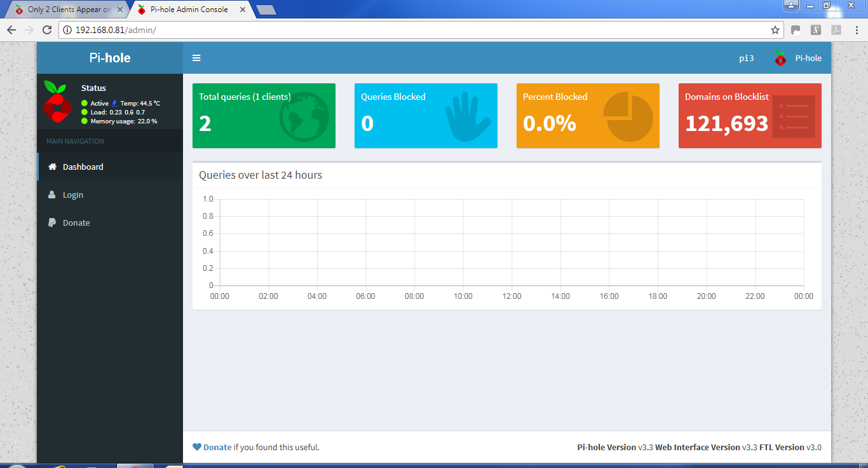The height and width of the screenshot is (468, 868).
Task: Click the total queries value 2
Action: click(205, 123)
